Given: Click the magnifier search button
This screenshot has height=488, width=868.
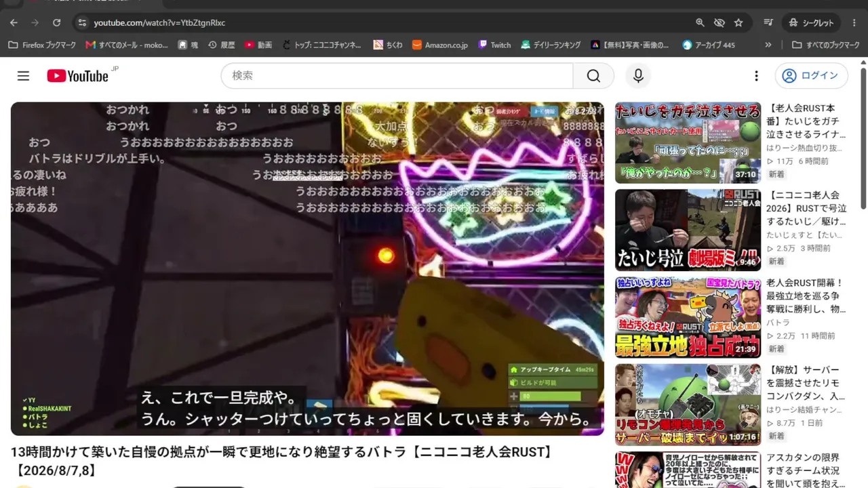Looking at the screenshot, I should pyautogui.click(x=593, y=76).
